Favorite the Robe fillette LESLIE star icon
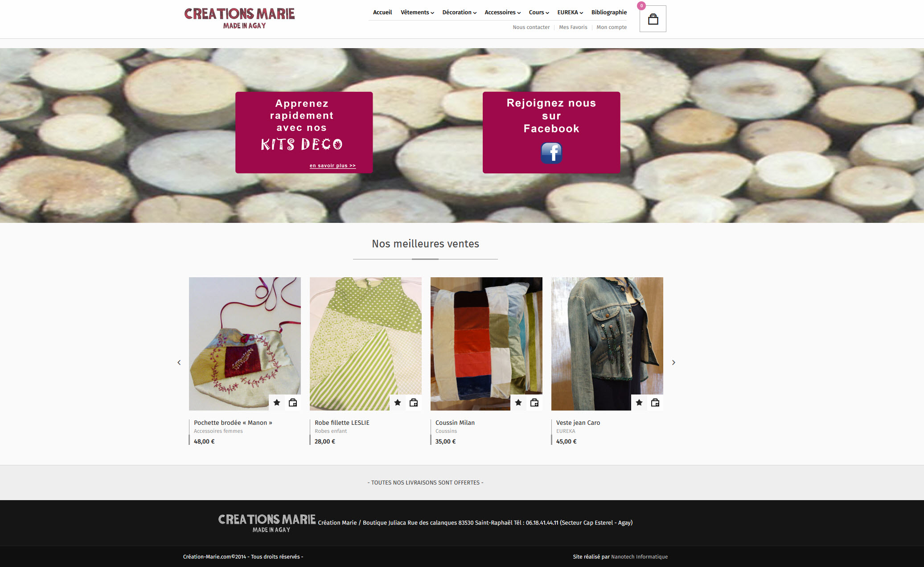The height and width of the screenshot is (567, 924). 398,403
